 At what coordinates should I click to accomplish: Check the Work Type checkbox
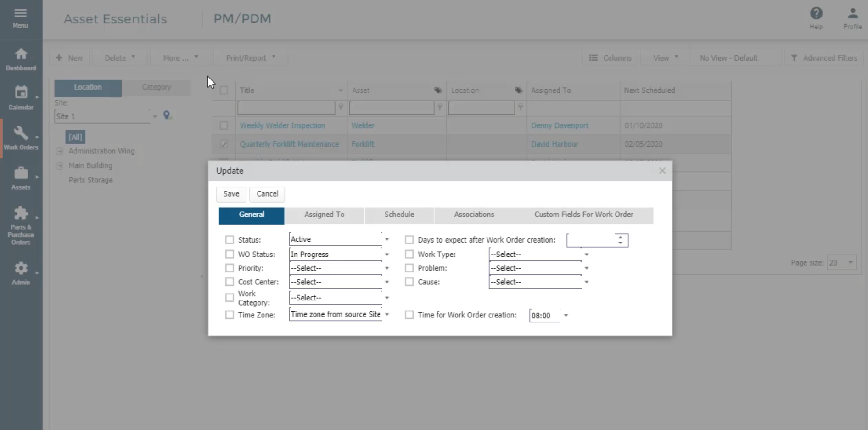tap(409, 254)
